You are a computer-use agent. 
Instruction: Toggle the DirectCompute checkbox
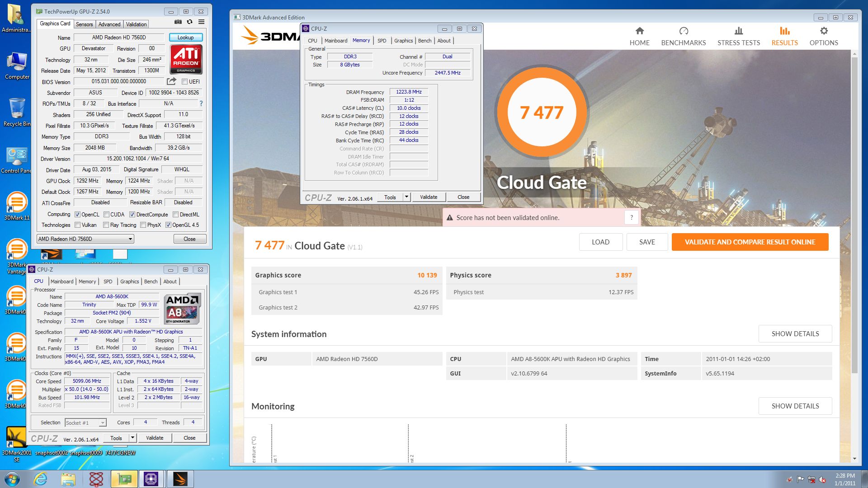[132, 215]
